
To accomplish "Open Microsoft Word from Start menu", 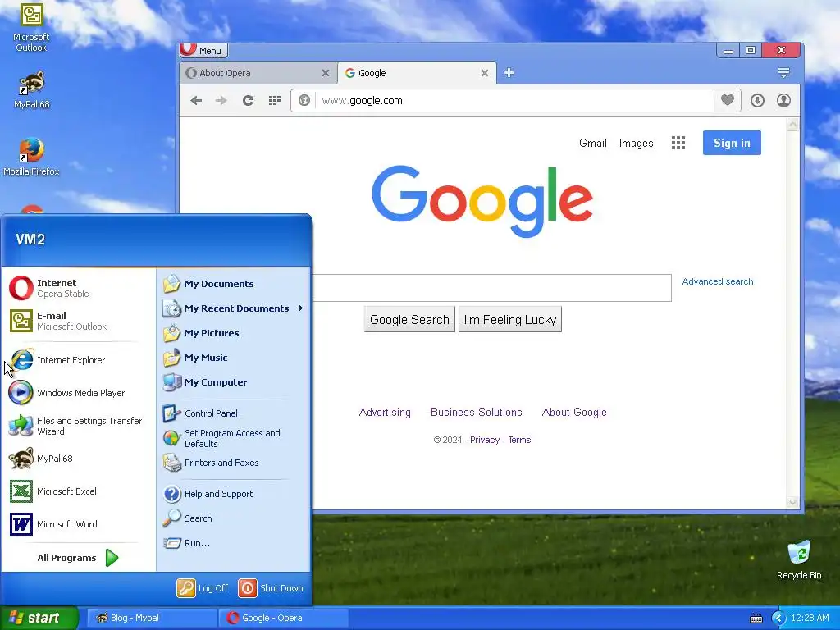I will pos(78,524).
